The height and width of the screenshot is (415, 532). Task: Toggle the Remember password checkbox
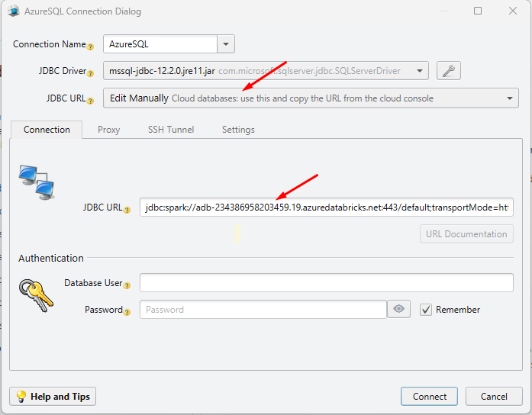425,310
